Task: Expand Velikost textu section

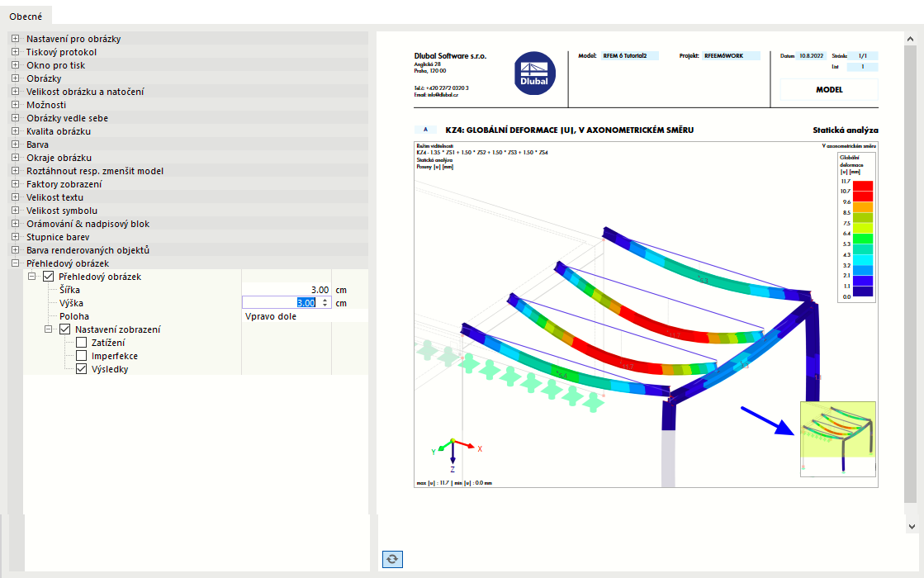Action: click(16, 197)
